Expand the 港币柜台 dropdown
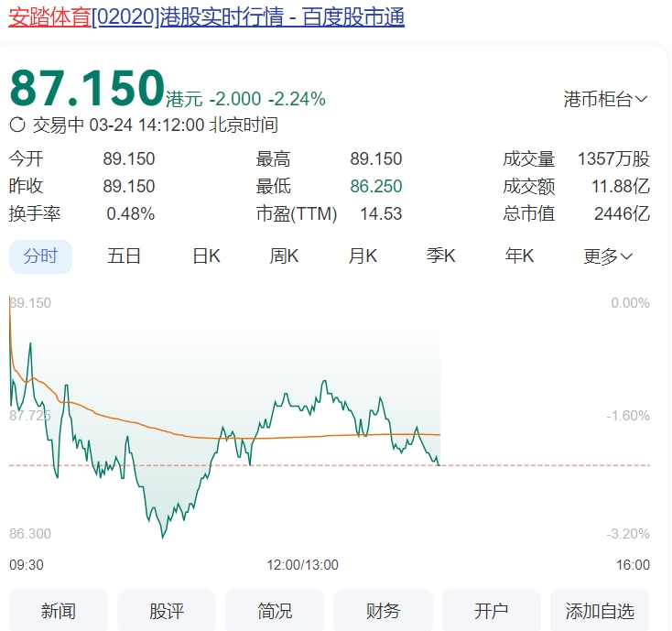 pyautogui.click(x=605, y=99)
